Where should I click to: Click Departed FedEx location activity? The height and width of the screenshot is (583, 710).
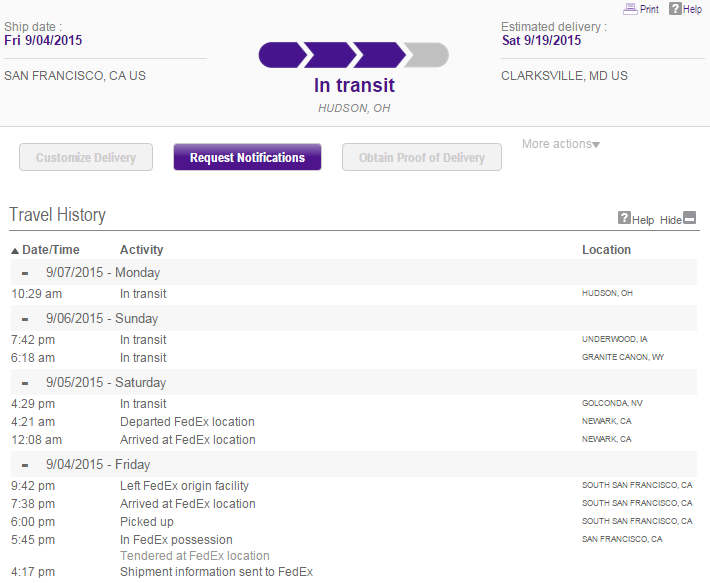pos(187,422)
